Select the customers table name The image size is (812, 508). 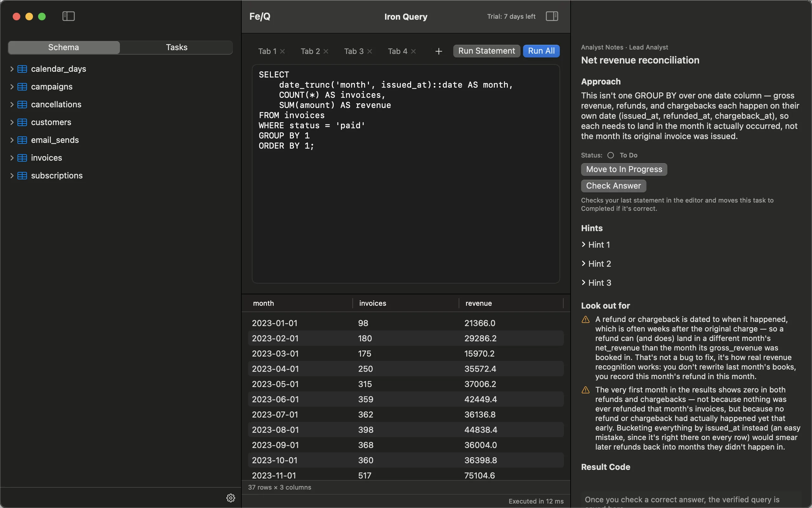tap(51, 122)
